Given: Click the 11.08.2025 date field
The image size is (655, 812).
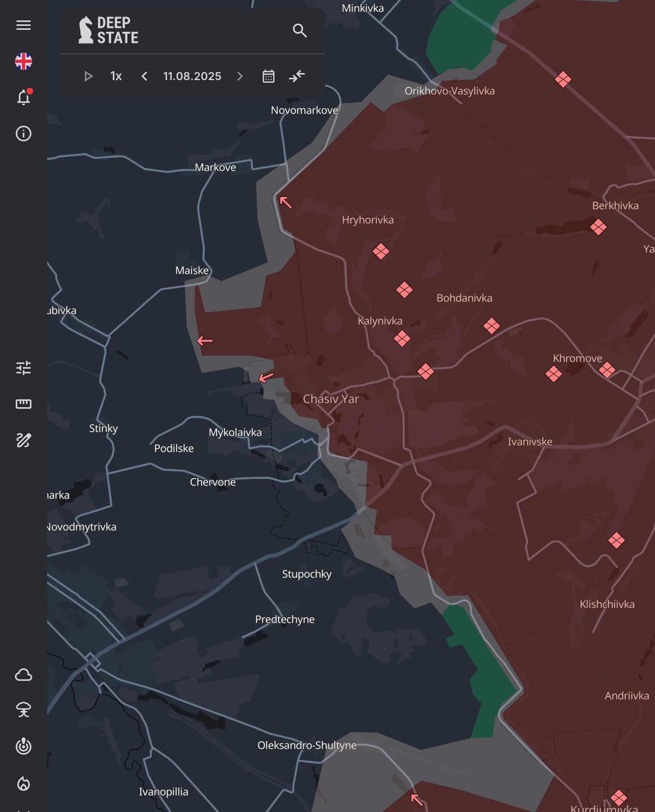Looking at the screenshot, I should click(x=192, y=76).
